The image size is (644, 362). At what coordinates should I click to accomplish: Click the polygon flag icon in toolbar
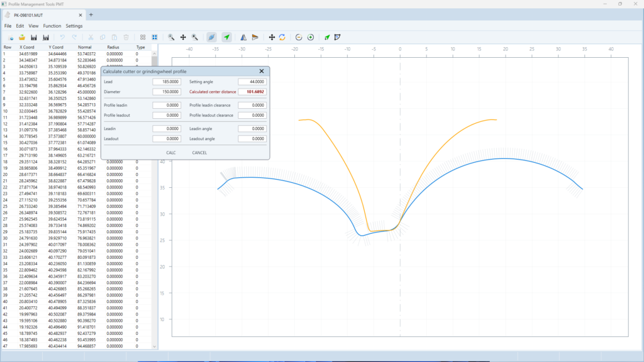[338, 37]
